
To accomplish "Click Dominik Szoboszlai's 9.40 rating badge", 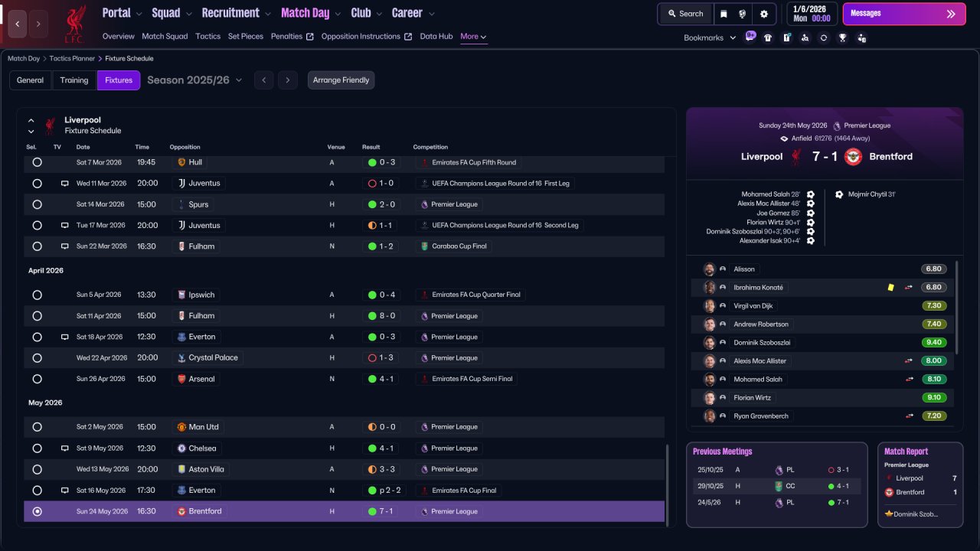I will tap(934, 343).
